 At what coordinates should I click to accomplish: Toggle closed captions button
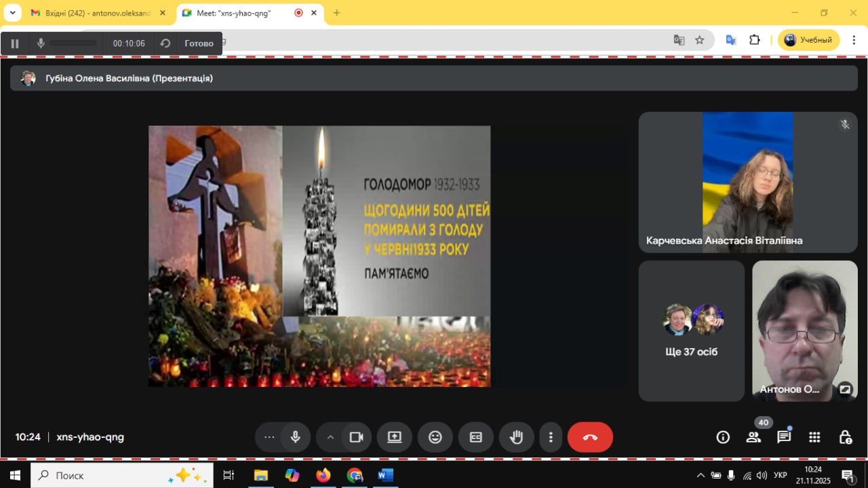(x=476, y=437)
